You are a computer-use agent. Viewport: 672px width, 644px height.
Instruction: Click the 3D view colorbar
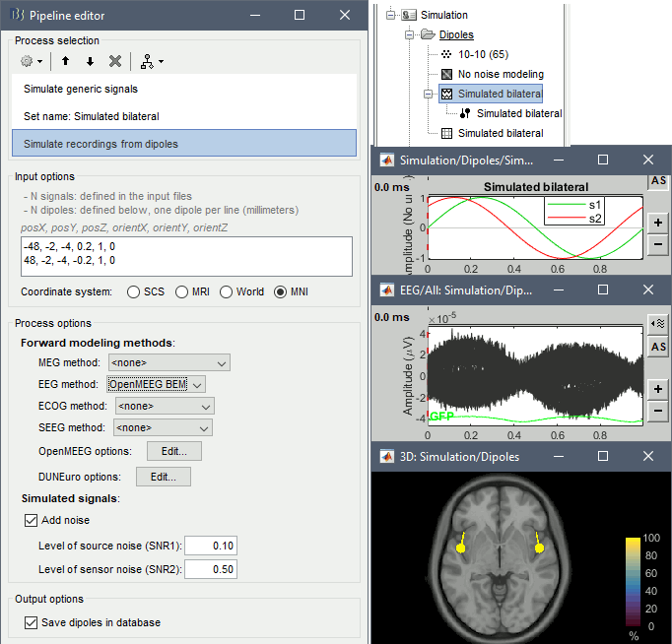click(x=633, y=583)
